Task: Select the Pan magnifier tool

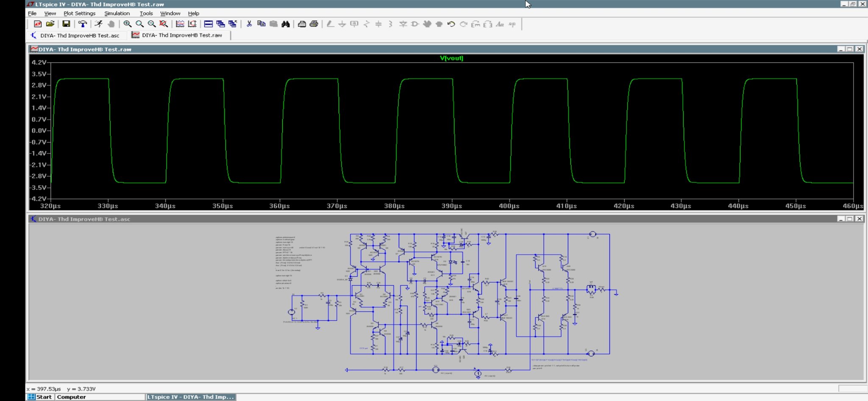Action: tap(139, 24)
